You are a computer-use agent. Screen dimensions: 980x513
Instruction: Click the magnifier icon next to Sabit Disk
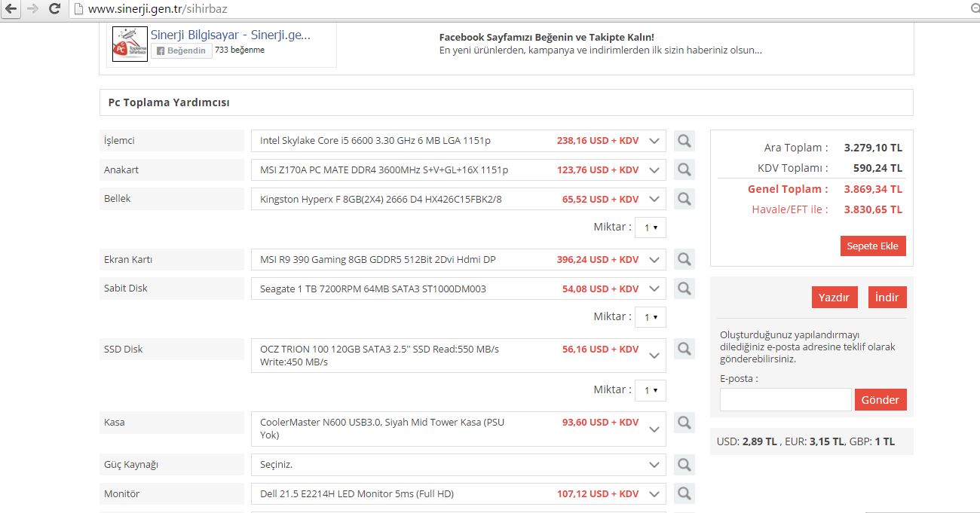684,289
